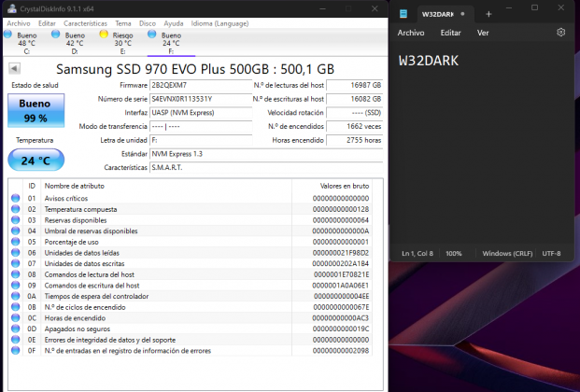Screen dimensions: 580x392
Task: Select the Unidades de datos escritas row text
Action: pos(84,264)
